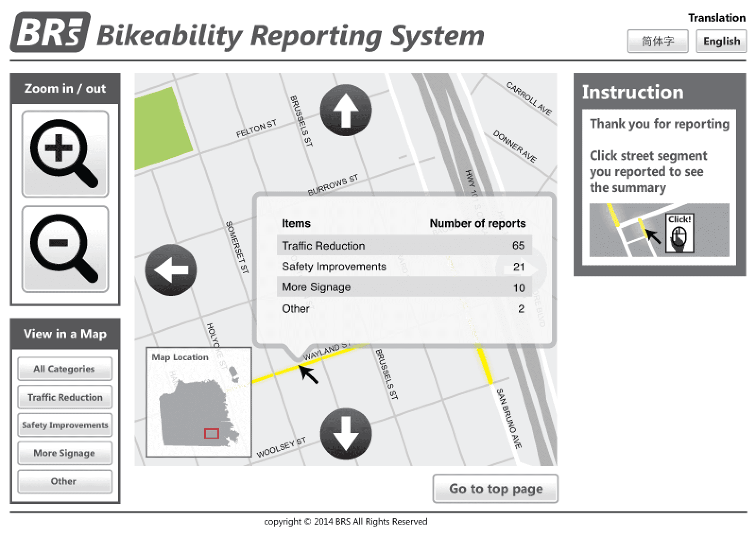Image resolution: width=756 pixels, height=537 pixels.
Task: Filter map by Safety Improvements
Action: pos(65,425)
